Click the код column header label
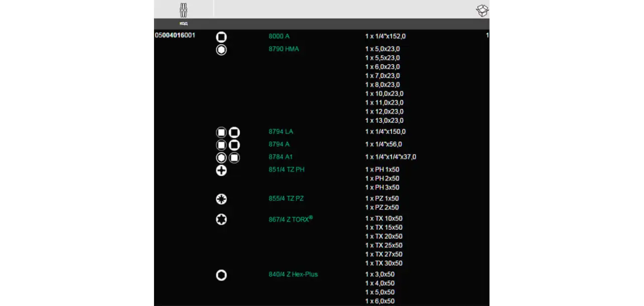The height and width of the screenshot is (306, 644). (184, 24)
